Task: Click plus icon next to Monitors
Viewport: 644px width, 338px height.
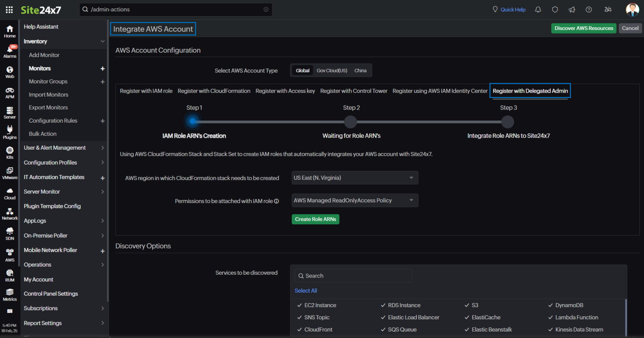Action: pyautogui.click(x=102, y=69)
